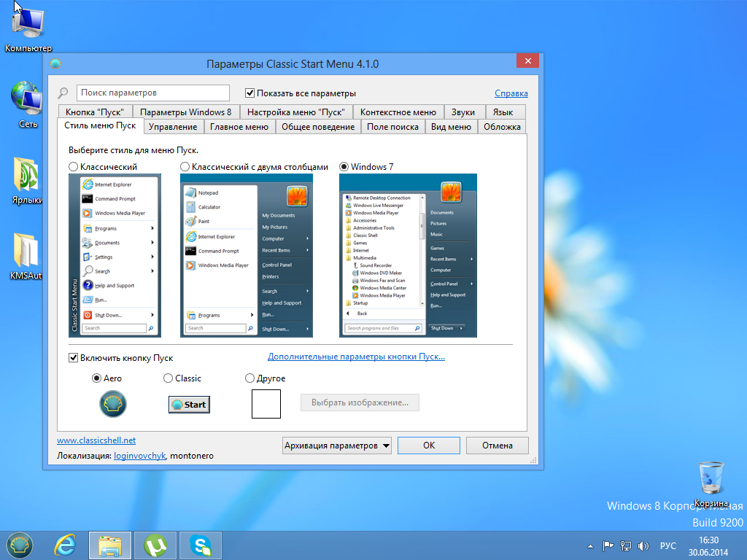The width and height of the screenshot is (747, 560).
Task: Click the volume speaker tray icon
Action: pos(643,545)
